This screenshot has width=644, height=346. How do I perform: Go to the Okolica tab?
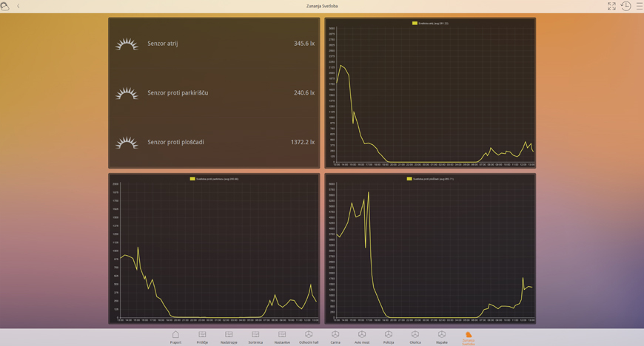[415, 336]
